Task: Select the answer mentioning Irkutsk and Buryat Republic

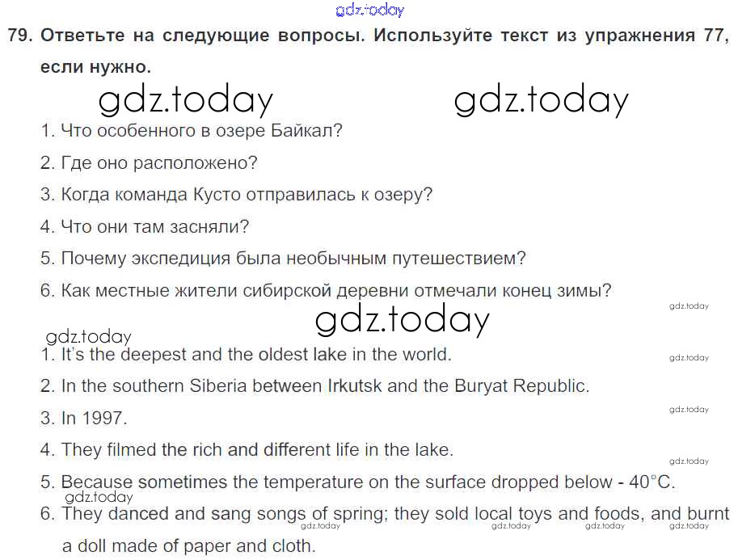Action: click(x=314, y=386)
